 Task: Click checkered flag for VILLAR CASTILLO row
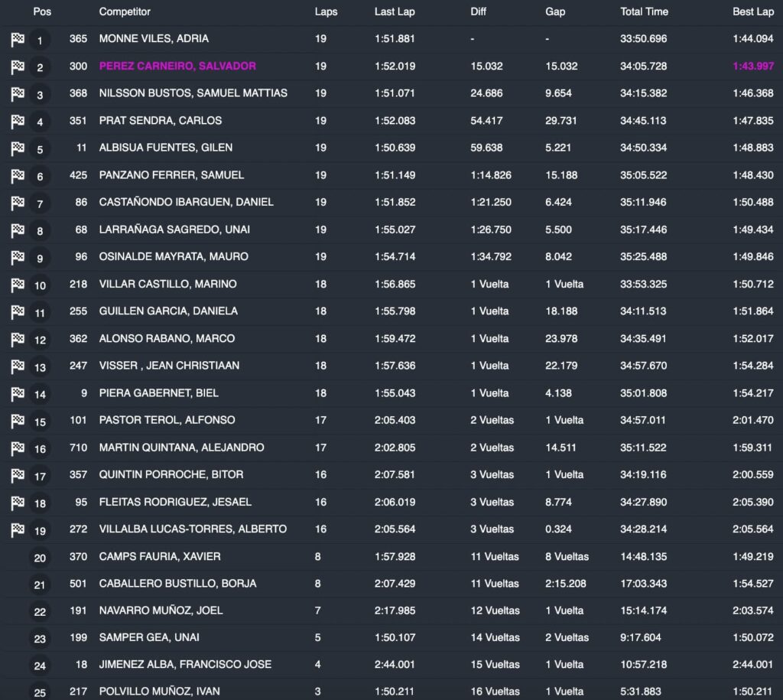click(x=18, y=285)
